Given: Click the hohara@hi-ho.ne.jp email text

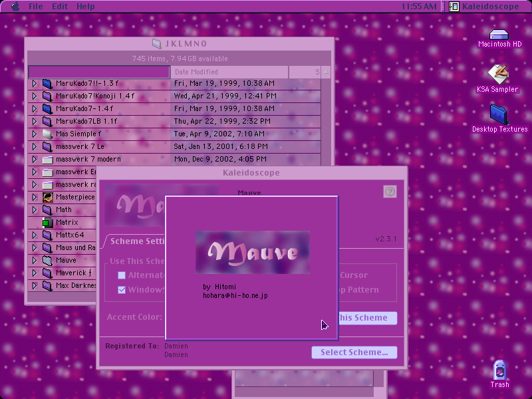Looking at the screenshot, I should click(x=235, y=295).
